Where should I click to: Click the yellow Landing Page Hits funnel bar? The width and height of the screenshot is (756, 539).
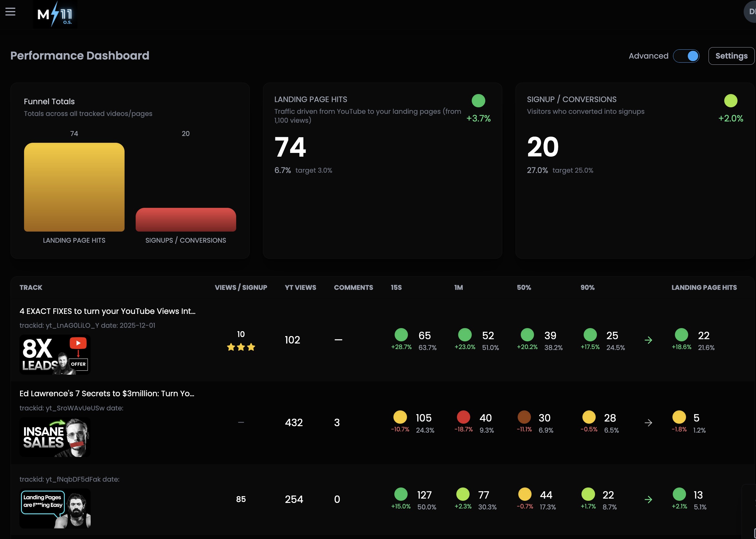[x=74, y=187]
